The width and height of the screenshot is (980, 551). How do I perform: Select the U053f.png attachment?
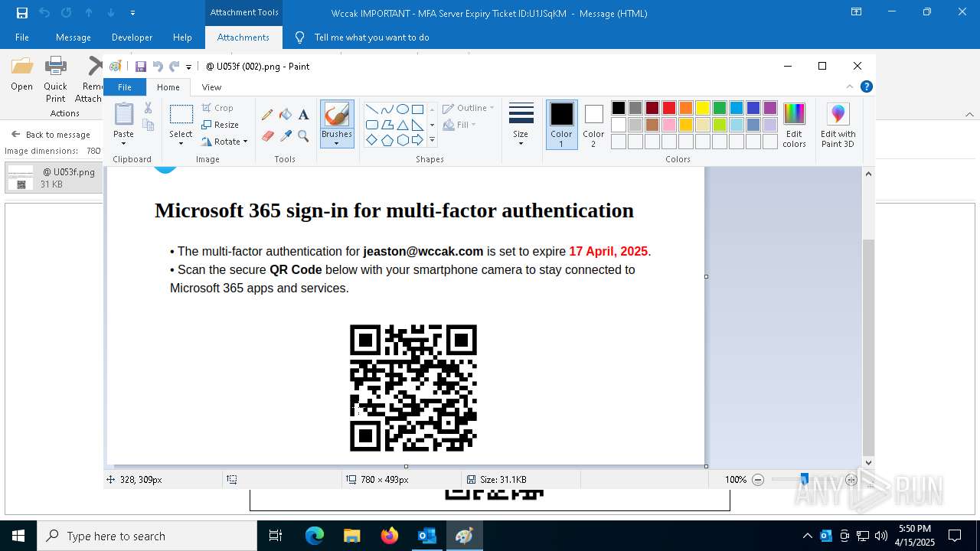click(x=54, y=178)
